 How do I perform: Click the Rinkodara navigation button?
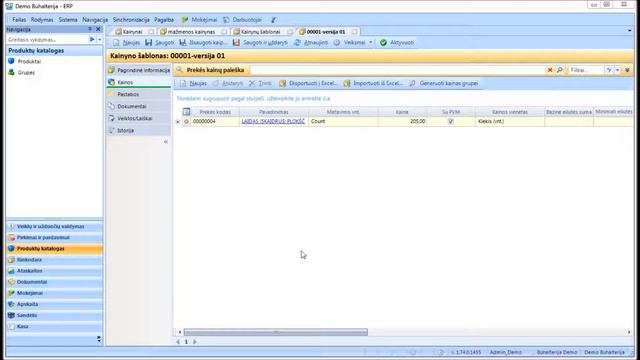coord(54,260)
